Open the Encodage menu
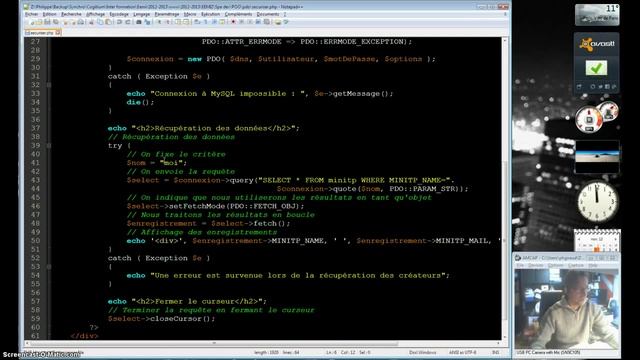The height and width of the screenshot is (360, 640). tap(119, 14)
